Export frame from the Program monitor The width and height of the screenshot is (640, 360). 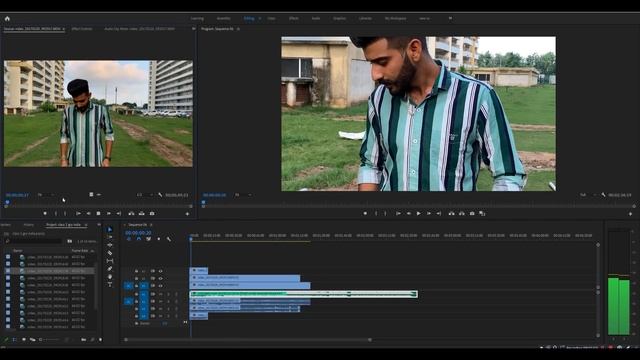[x=472, y=213]
